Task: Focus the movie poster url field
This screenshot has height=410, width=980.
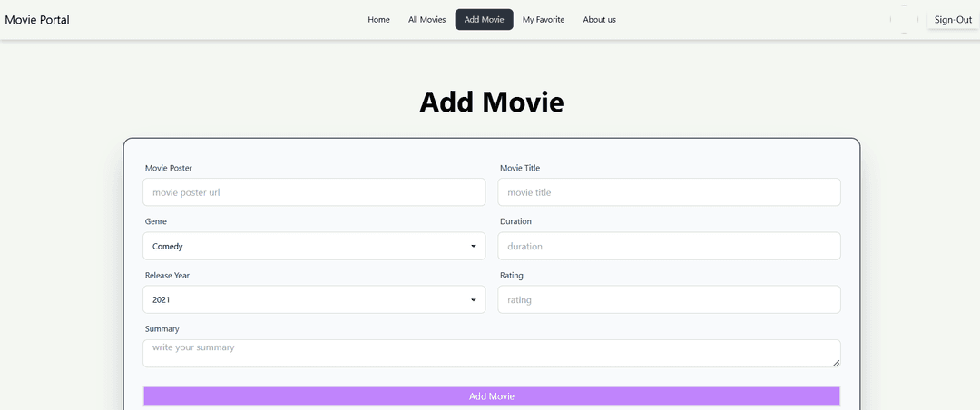Action: coord(314,192)
